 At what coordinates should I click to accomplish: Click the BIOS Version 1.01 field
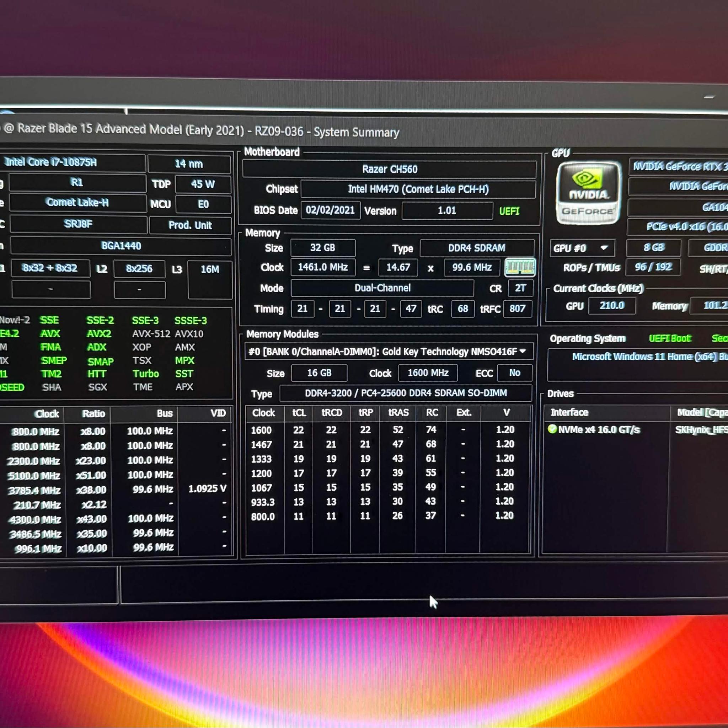[x=447, y=210]
